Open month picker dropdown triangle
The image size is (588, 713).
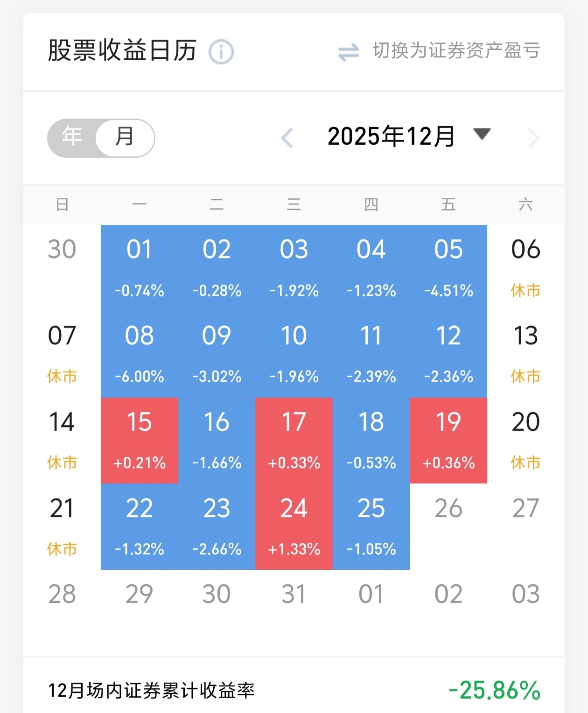482,134
